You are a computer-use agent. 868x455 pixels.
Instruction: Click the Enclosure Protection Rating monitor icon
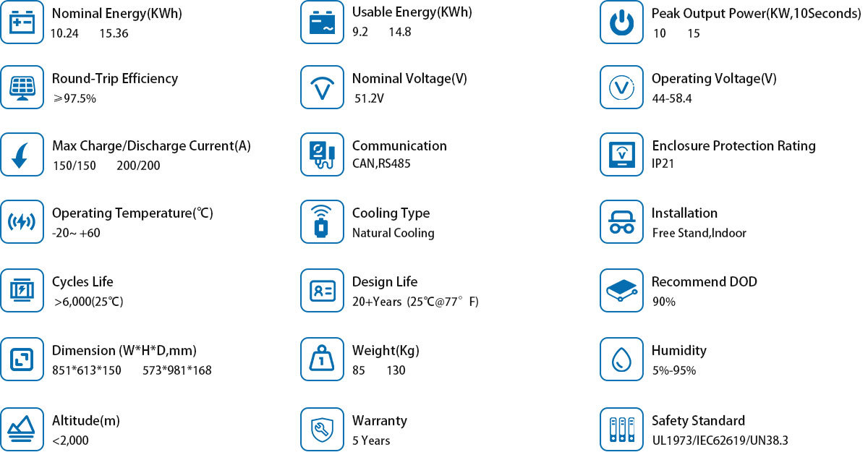coord(621,154)
